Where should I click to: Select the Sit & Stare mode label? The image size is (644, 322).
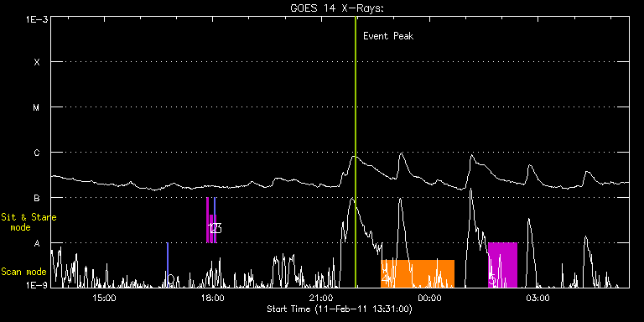(29, 222)
